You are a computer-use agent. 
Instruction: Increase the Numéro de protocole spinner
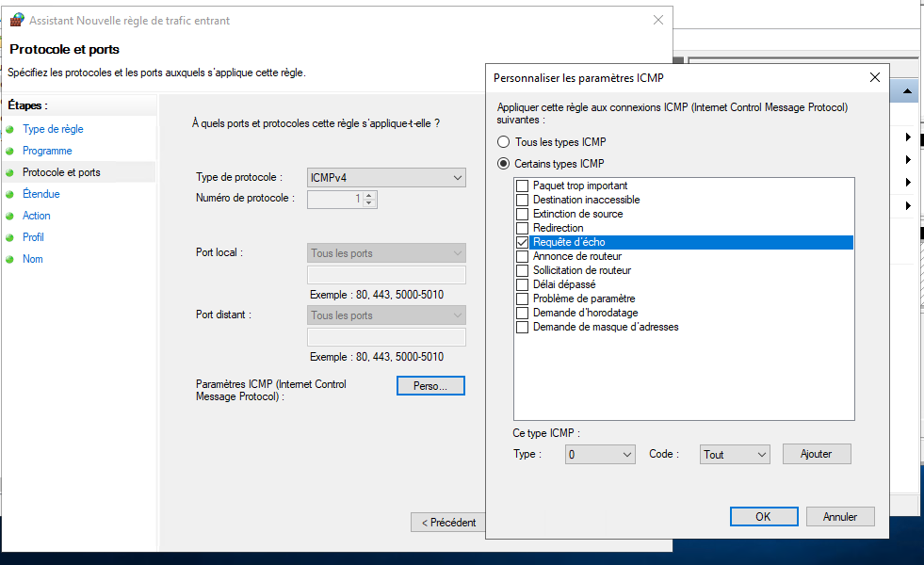(x=369, y=196)
